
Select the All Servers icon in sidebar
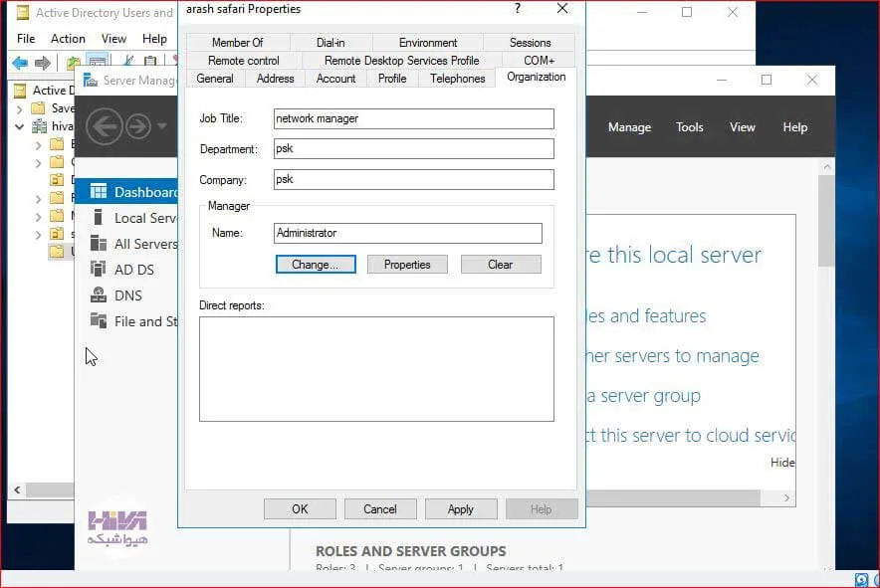[99, 243]
